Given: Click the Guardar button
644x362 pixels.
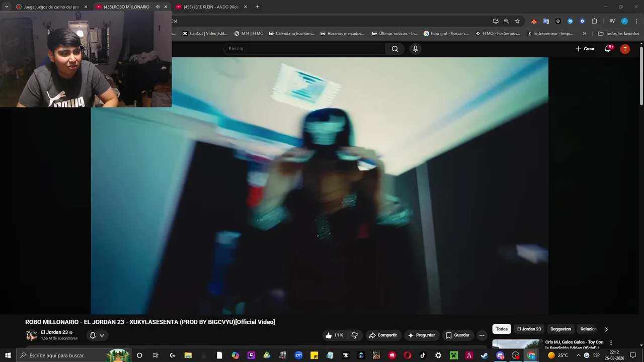Looking at the screenshot, I should (x=457, y=335).
